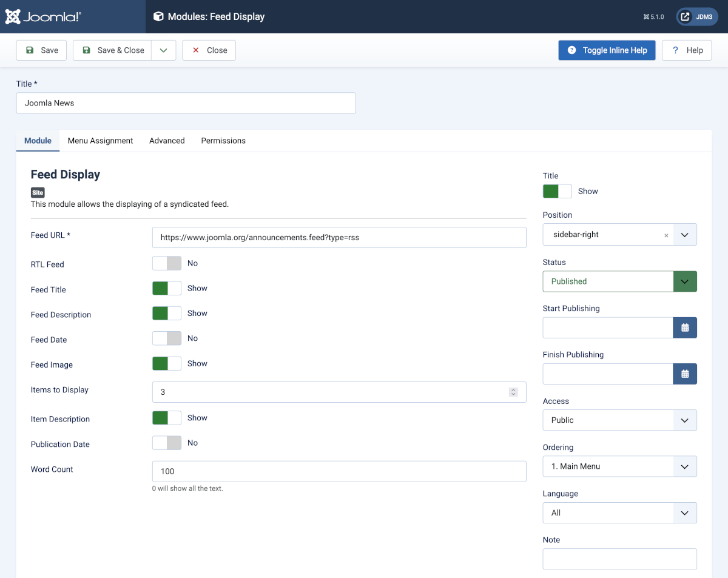This screenshot has width=728, height=578.
Task: Open the Access dropdown
Action: [619, 420]
